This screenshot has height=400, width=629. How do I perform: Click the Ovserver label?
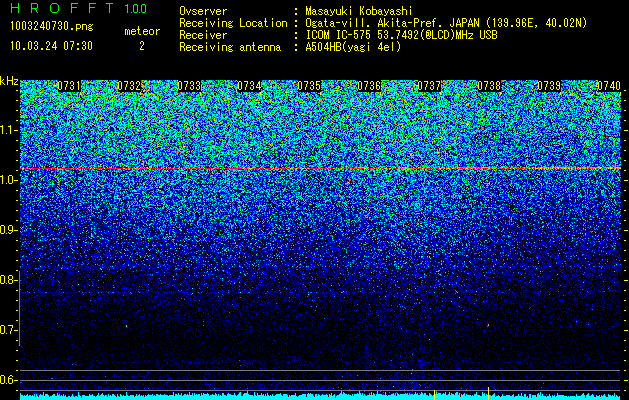coord(203,11)
